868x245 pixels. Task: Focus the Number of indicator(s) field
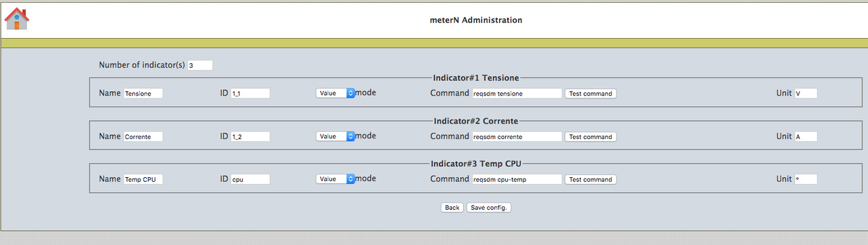(x=200, y=66)
